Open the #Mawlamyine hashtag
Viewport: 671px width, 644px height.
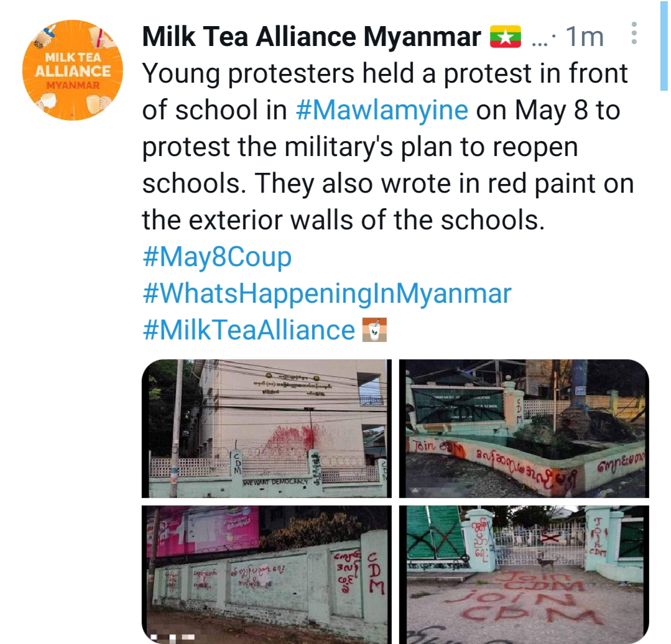[x=382, y=110]
